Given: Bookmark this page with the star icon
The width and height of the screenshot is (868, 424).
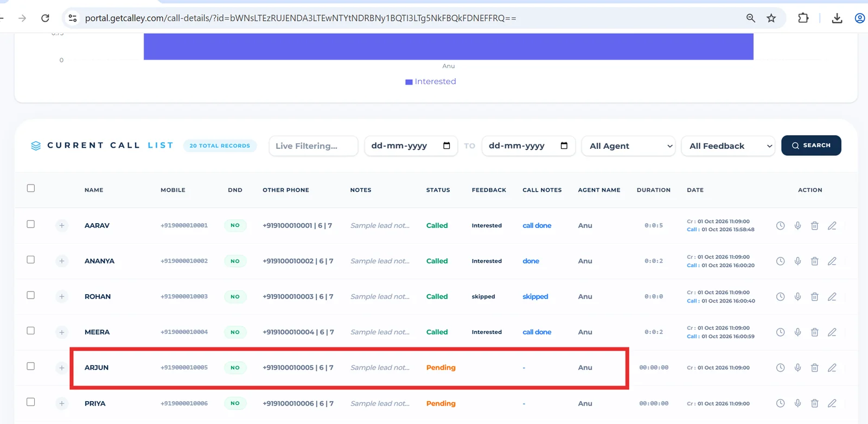Looking at the screenshot, I should (771, 18).
